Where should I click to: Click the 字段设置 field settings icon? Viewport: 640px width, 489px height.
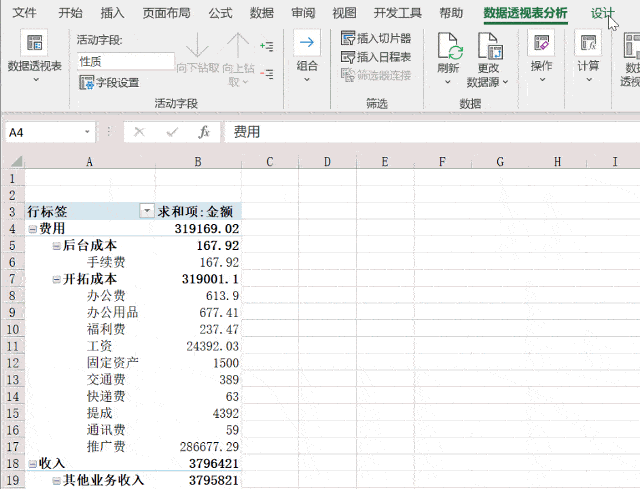(x=87, y=82)
